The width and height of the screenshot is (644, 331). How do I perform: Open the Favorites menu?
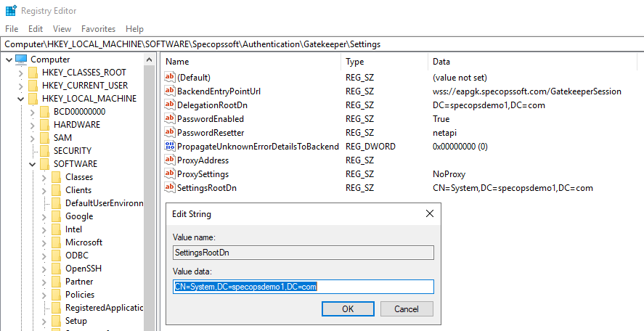tap(98, 29)
